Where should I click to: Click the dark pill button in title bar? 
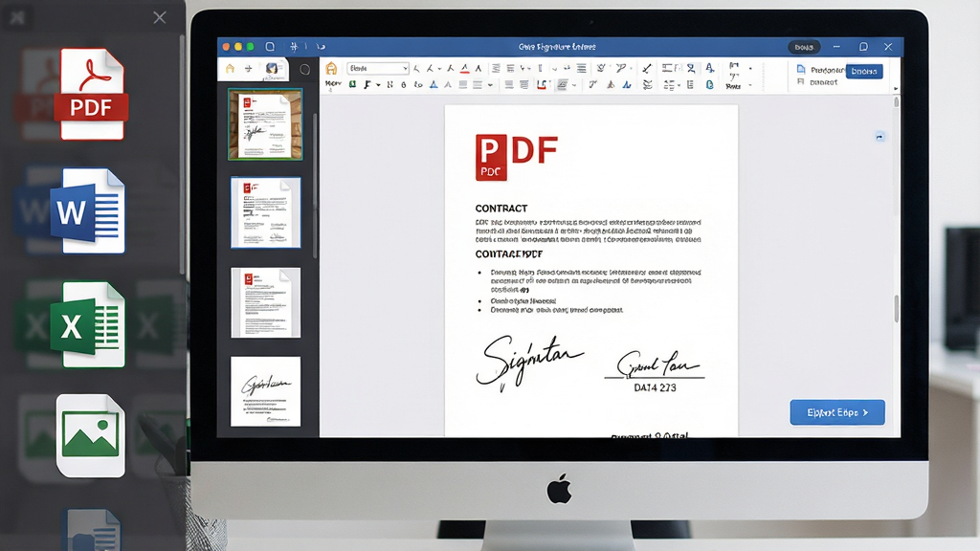[x=804, y=47]
